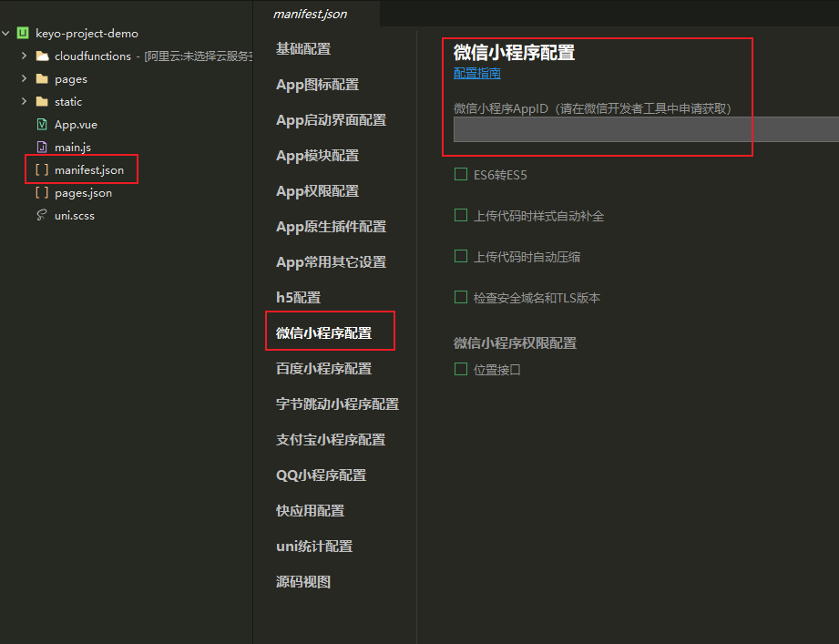Open App常用其它设置 section
Image resolution: width=839 pixels, height=644 pixels.
332,262
